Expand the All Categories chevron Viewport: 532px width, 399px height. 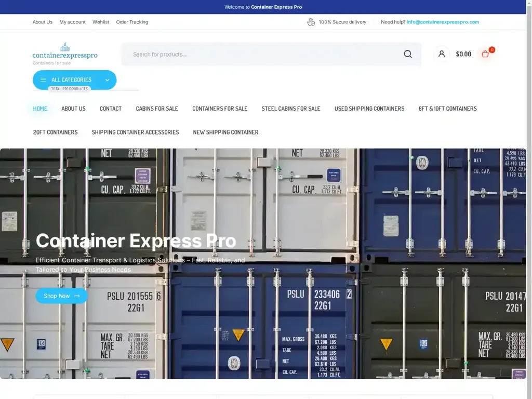107,80
